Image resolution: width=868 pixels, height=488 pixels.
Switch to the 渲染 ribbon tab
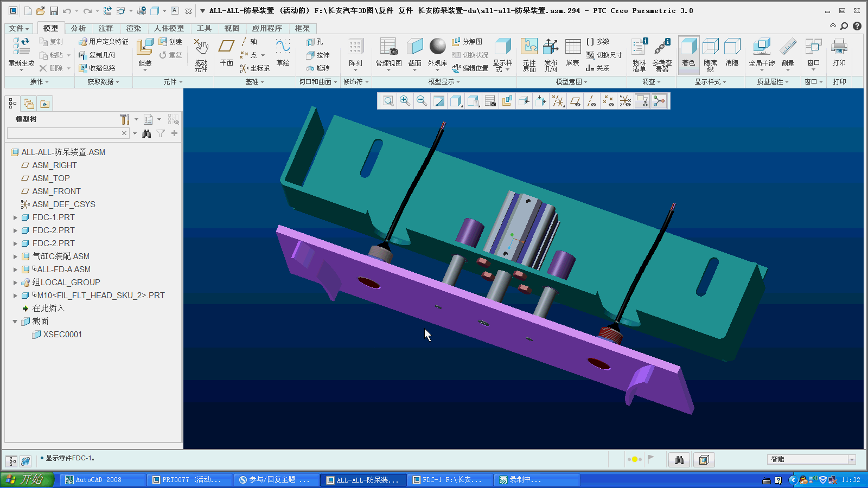click(133, 28)
